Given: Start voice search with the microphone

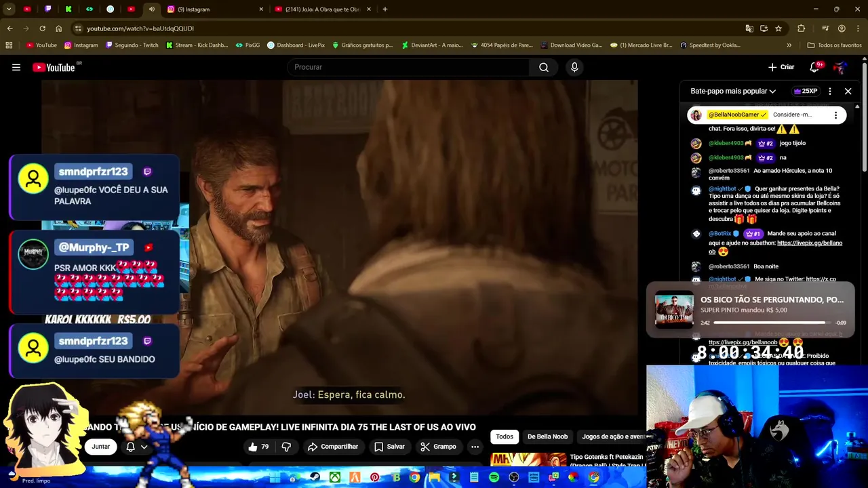Looking at the screenshot, I should (x=574, y=67).
